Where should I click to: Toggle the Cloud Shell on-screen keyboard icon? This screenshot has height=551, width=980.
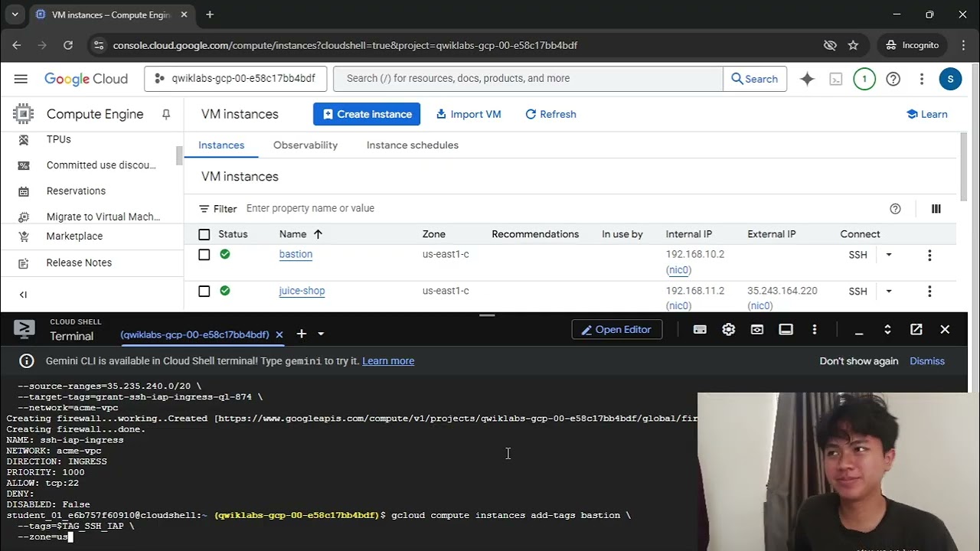tap(700, 330)
